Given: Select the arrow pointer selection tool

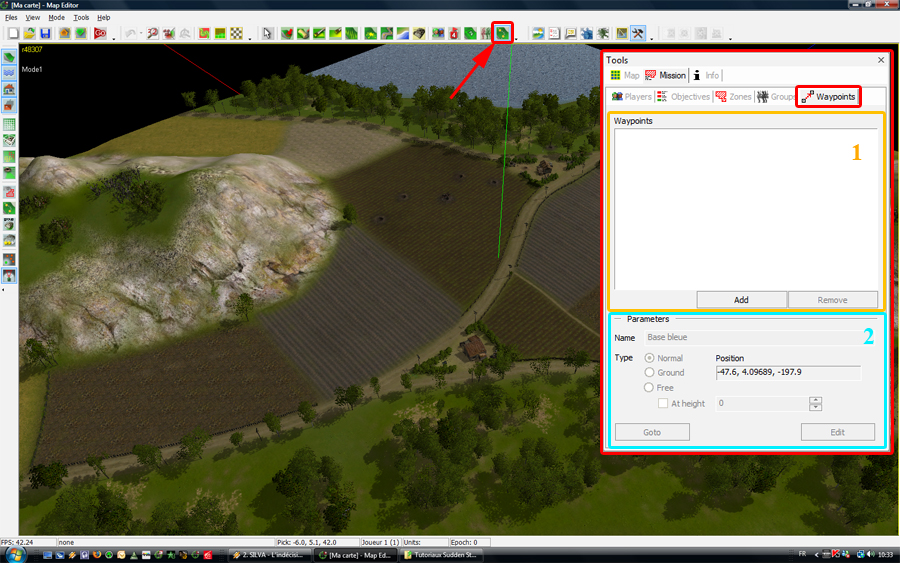Looking at the screenshot, I should [267, 33].
